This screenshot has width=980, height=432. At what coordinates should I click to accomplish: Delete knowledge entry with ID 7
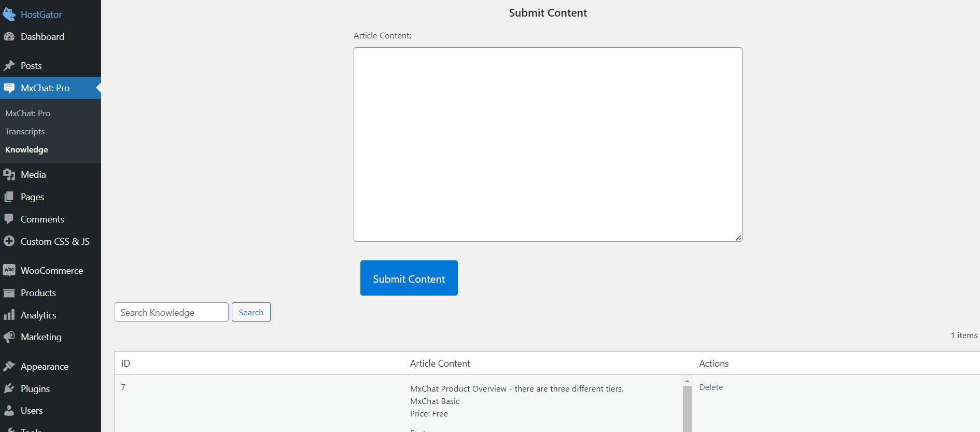click(x=711, y=387)
